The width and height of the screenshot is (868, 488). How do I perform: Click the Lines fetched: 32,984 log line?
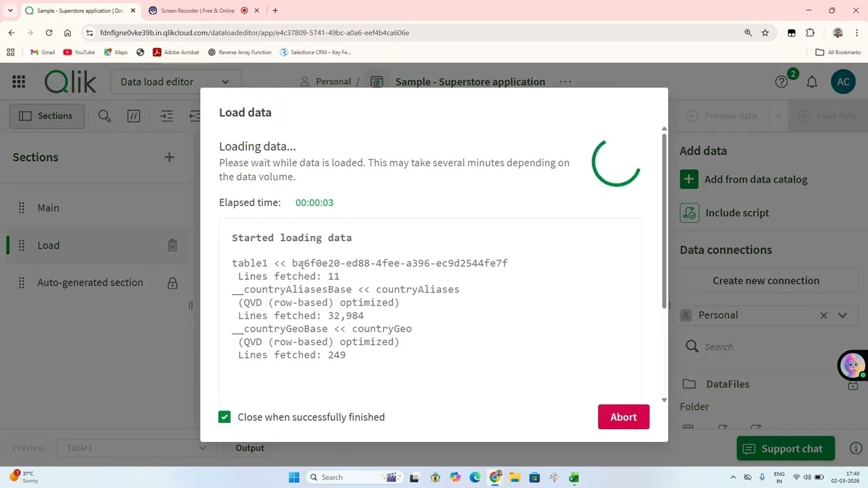coord(300,316)
